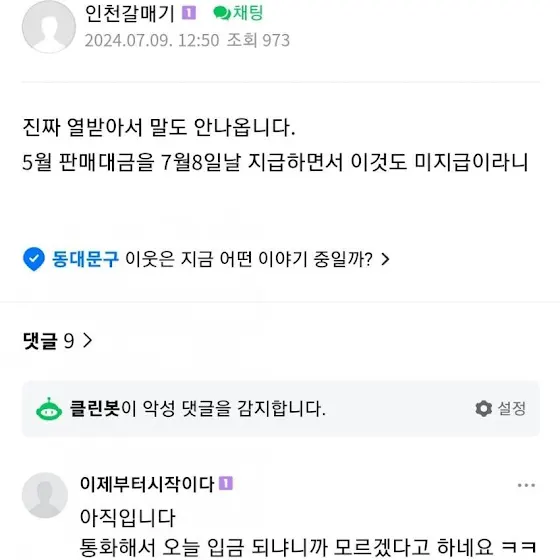Click the green 클린봇 robot icon
The image size is (560, 560).
(x=49, y=409)
